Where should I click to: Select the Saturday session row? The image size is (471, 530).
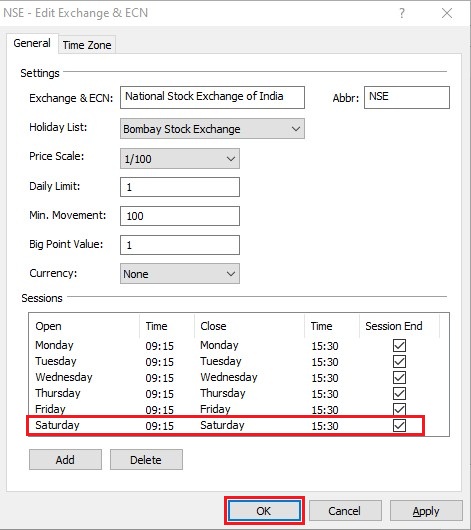click(x=225, y=426)
